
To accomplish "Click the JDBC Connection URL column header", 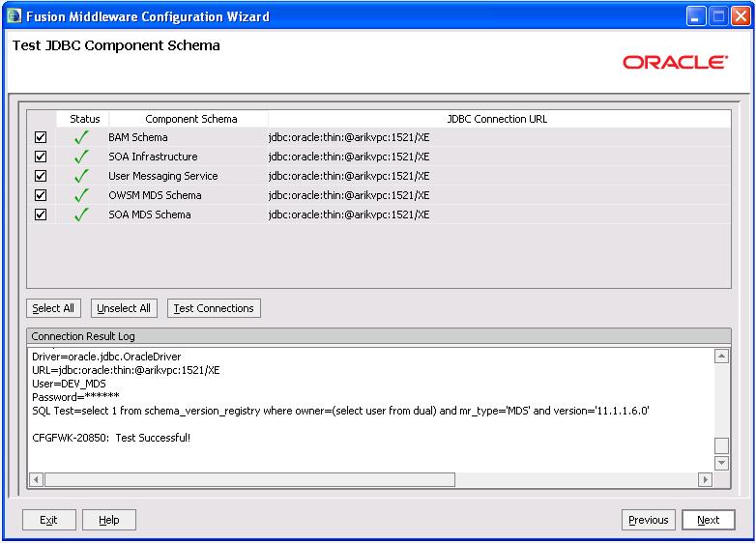I will coord(497,119).
